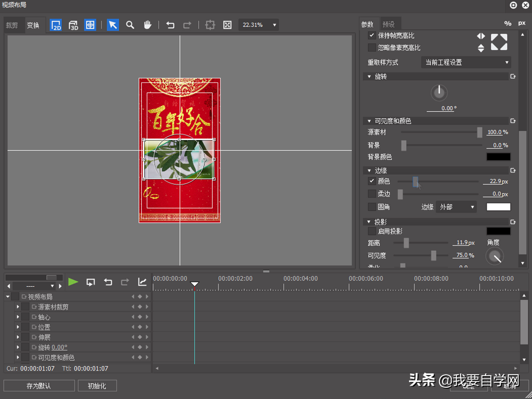Click the 背景 opacity slider handle
This screenshot has height=399, width=532.
pos(404,145)
